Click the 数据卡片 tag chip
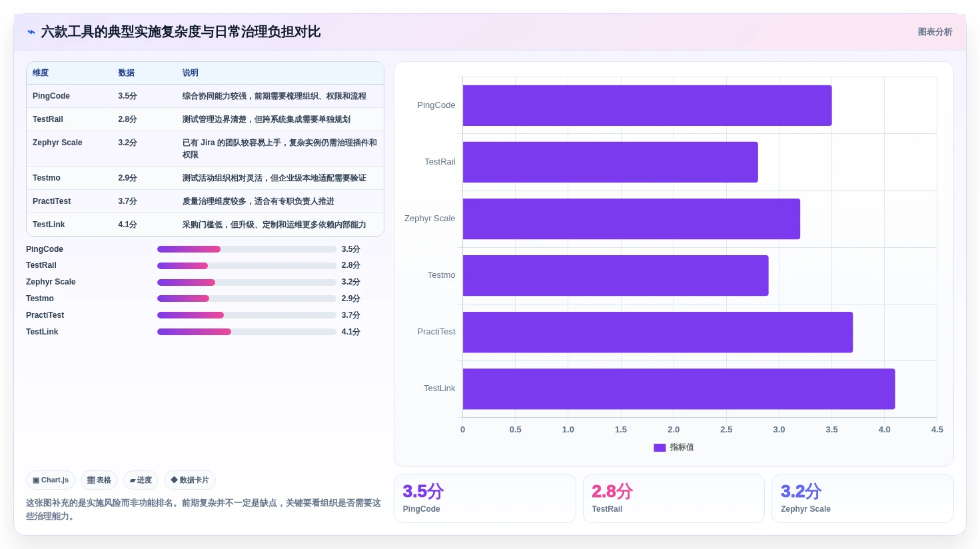The height and width of the screenshot is (549, 980). click(x=190, y=480)
